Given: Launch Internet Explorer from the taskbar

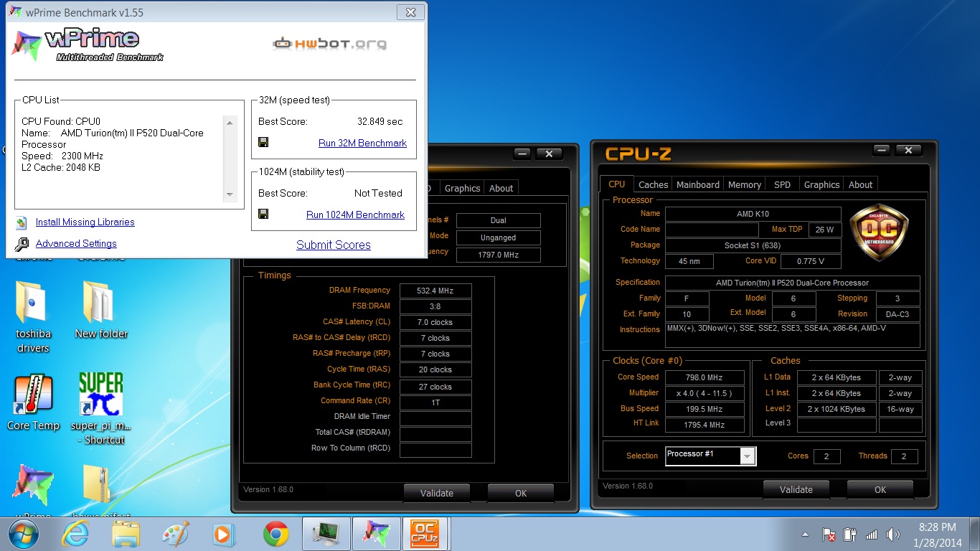Looking at the screenshot, I should coord(75,534).
